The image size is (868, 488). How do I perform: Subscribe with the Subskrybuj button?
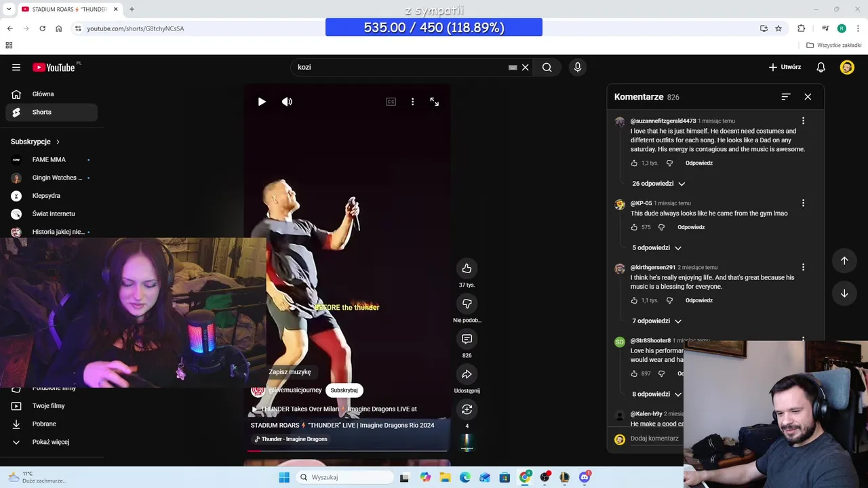(344, 390)
